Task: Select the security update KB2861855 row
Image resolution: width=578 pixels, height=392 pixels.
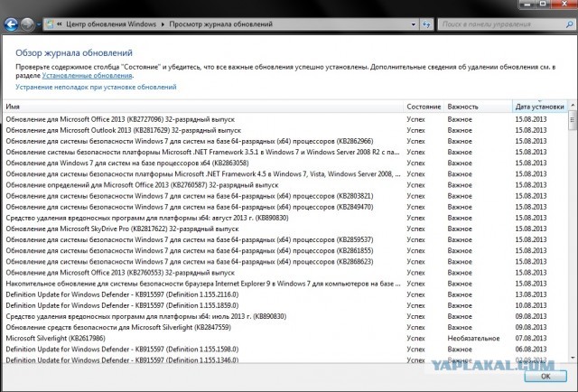Action: pyautogui.click(x=285, y=251)
